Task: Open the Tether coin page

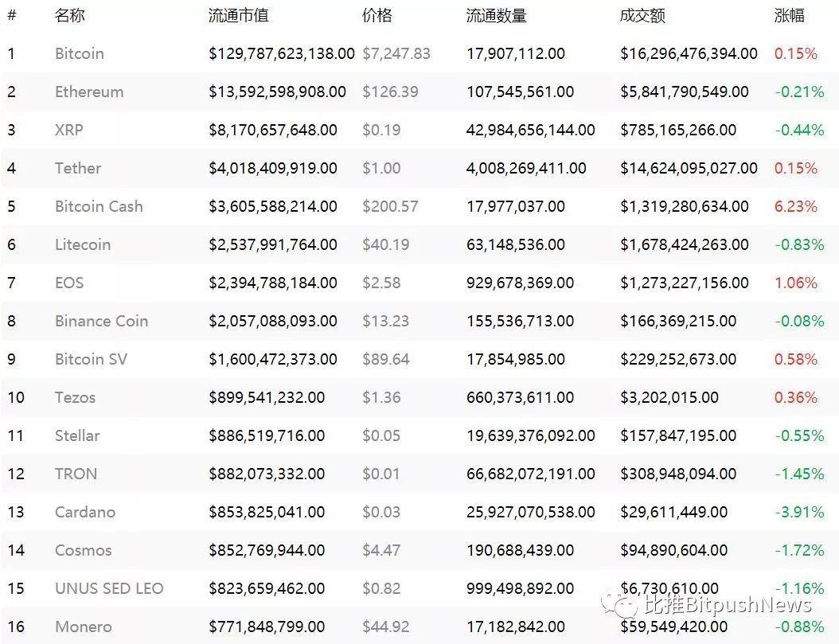Action: click(x=77, y=169)
